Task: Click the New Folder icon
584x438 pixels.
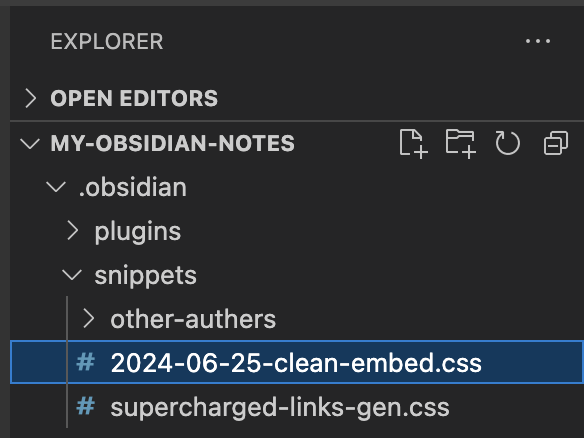Action: (461, 144)
